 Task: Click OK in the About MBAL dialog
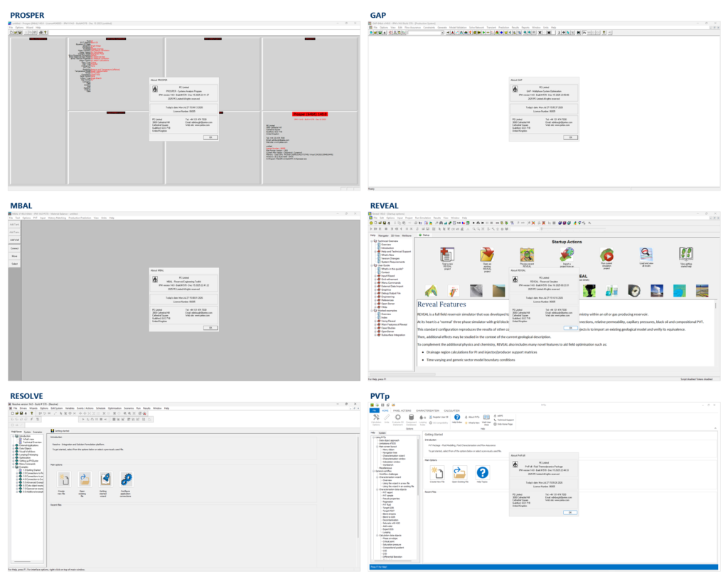click(x=210, y=328)
